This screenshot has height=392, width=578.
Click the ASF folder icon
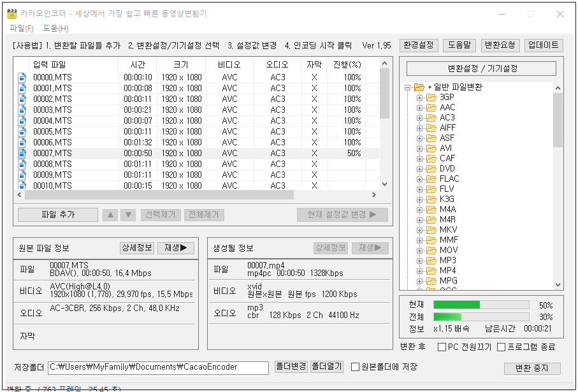431,138
